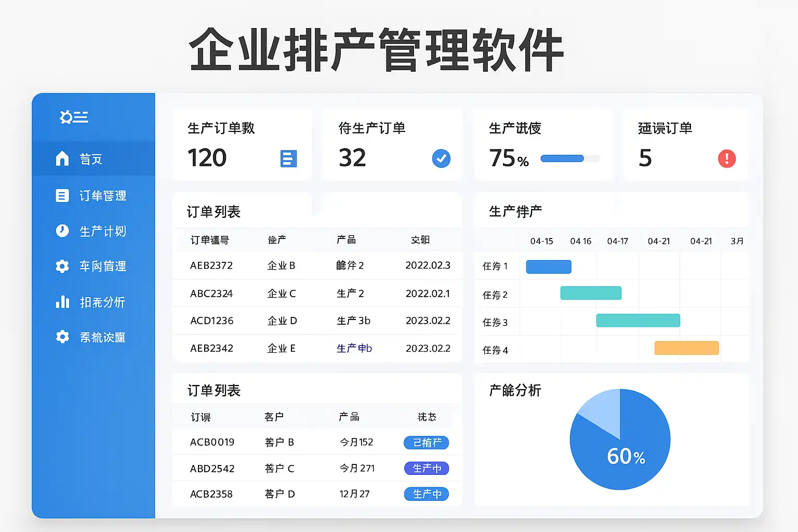Click the 04 16 date header

[580, 241]
